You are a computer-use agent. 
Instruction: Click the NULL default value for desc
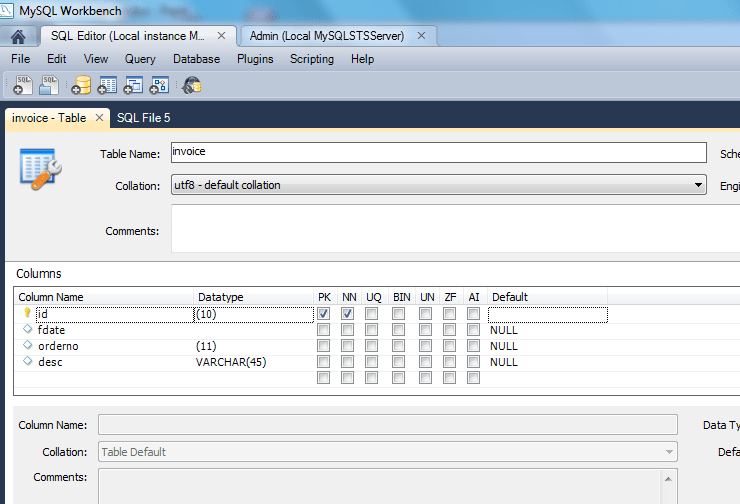coord(504,362)
